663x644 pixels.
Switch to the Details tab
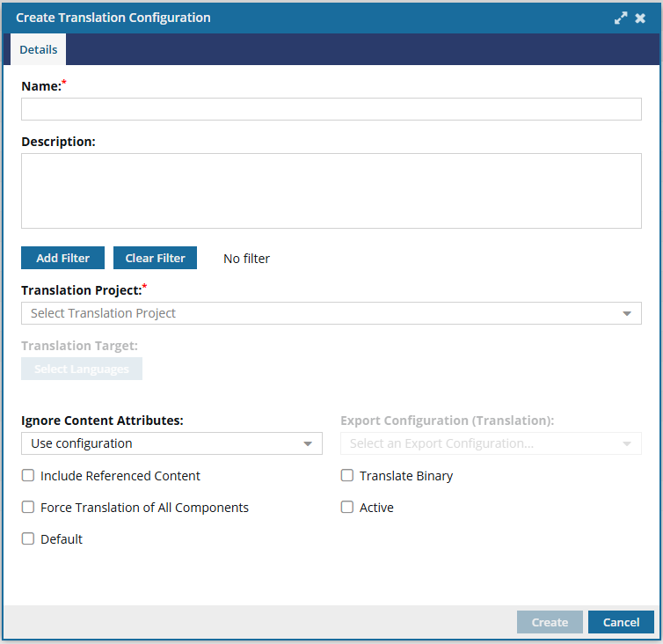(x=39, y=49)
